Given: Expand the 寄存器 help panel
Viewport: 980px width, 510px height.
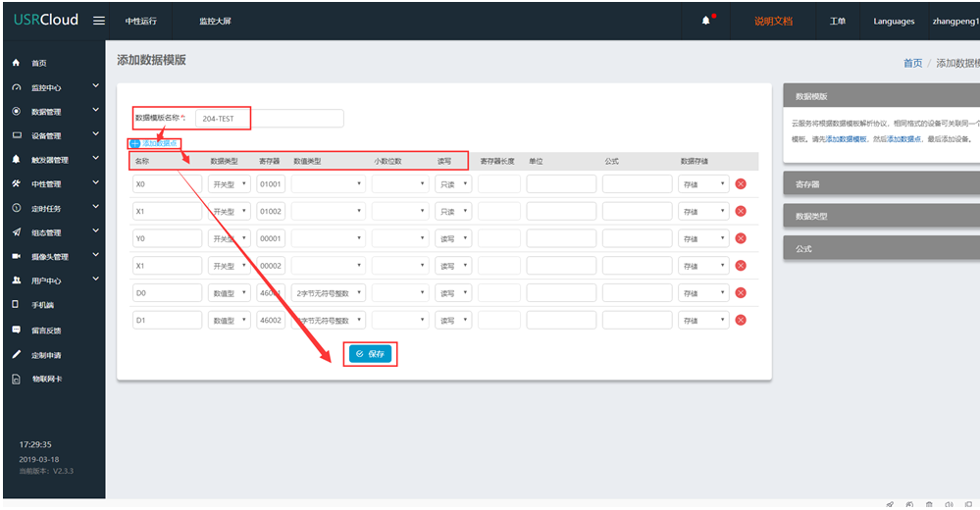Looking at the screenshot, I should [x=881, y=183].
